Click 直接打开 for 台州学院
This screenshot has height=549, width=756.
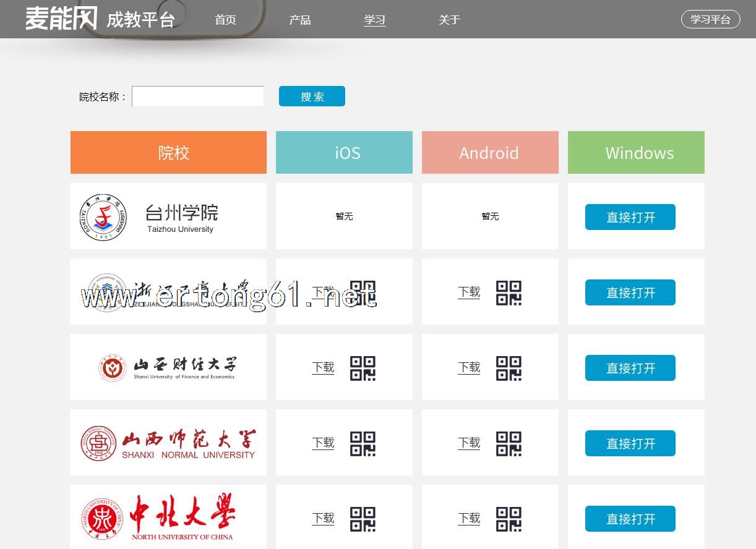(x=630, y=217)
